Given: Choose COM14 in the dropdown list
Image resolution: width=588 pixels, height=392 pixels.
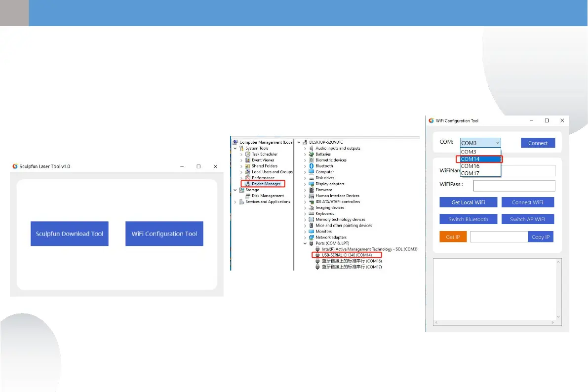Looking at the screenshot, I should tap(480, 159).
